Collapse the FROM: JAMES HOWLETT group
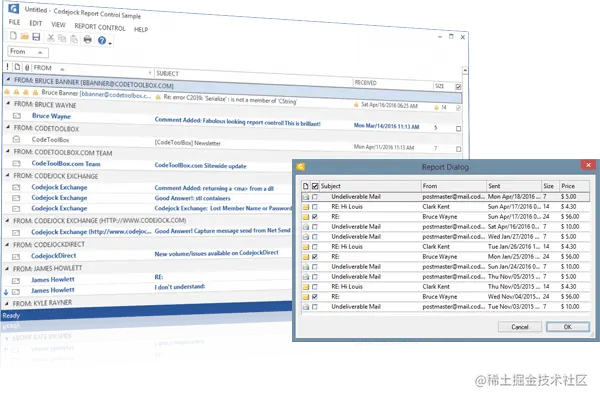Viewport: 600px width, 400px height. (7, 268)
